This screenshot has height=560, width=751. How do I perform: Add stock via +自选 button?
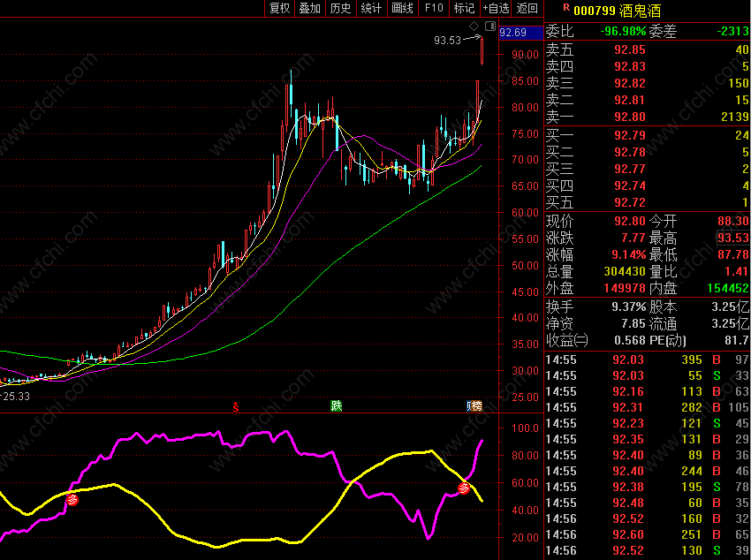[496, 8]
